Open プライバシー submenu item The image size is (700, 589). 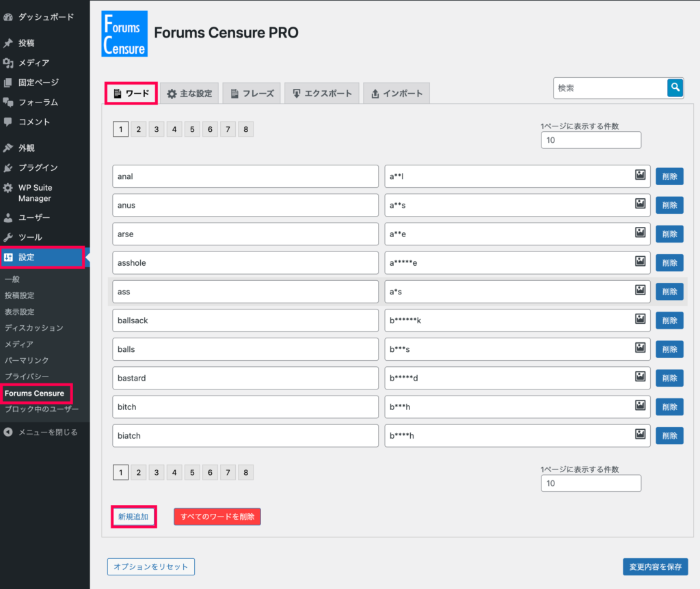27,376
